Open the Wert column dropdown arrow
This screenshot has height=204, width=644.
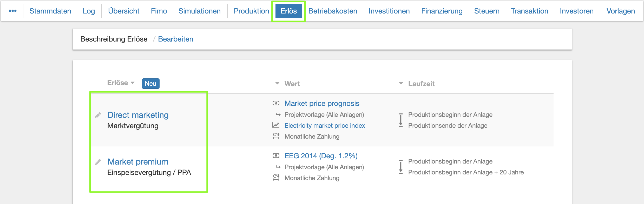point(277,84)
